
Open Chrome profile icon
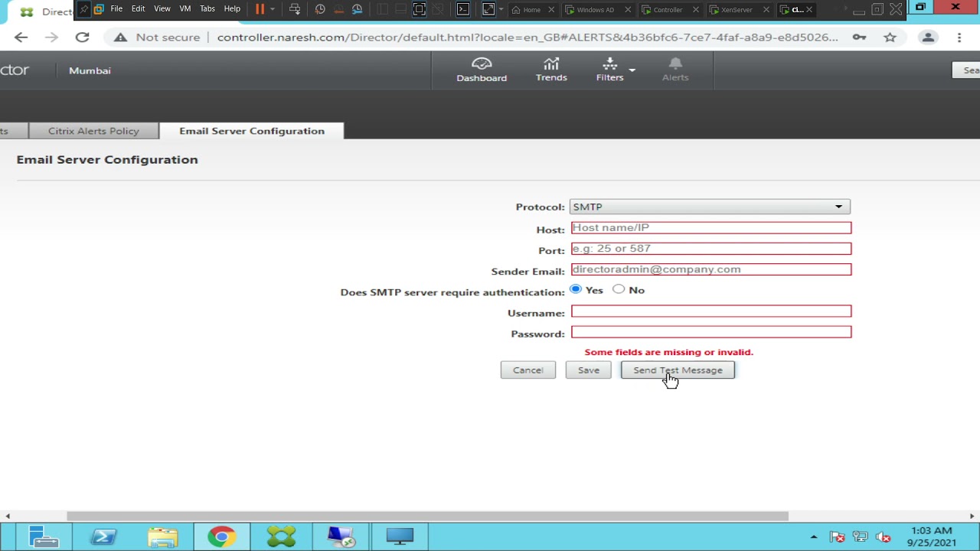(928, 37)
